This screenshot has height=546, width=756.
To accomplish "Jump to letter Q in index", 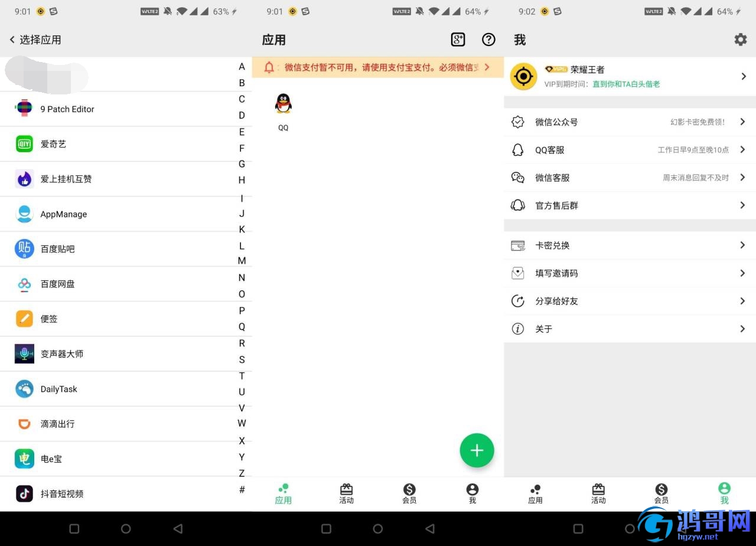I will pos(242,326).
